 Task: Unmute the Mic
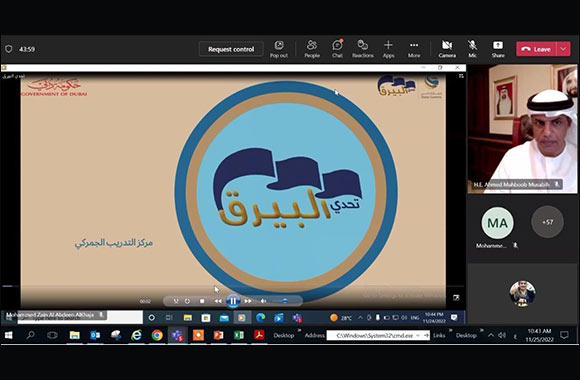472,49
